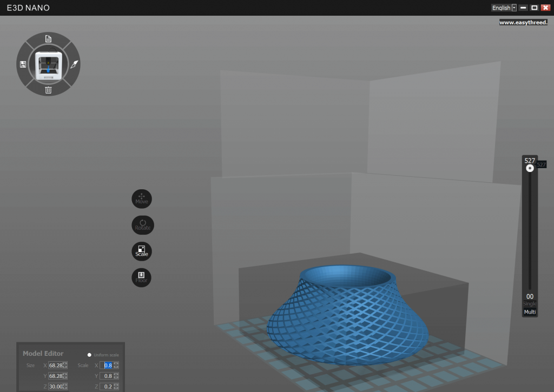Open a model file using the document icon
Screen dimensions: 554x392
[x=48, y=39]
